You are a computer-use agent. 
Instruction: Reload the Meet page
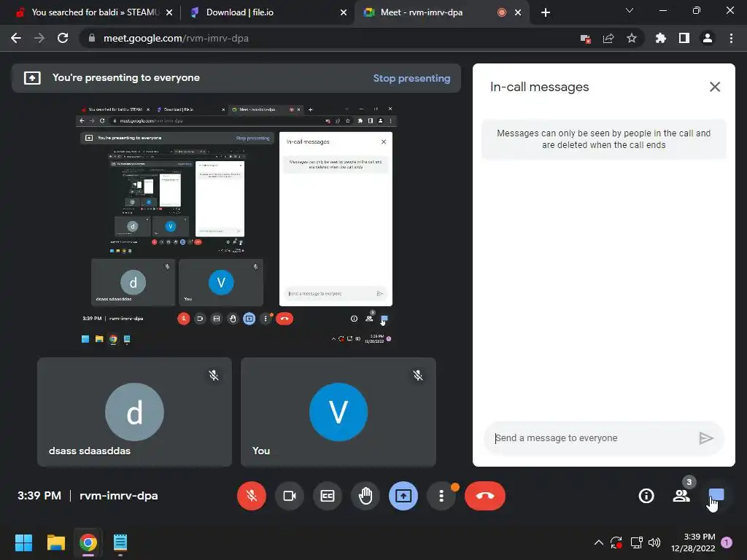click(x=63, y=38)
